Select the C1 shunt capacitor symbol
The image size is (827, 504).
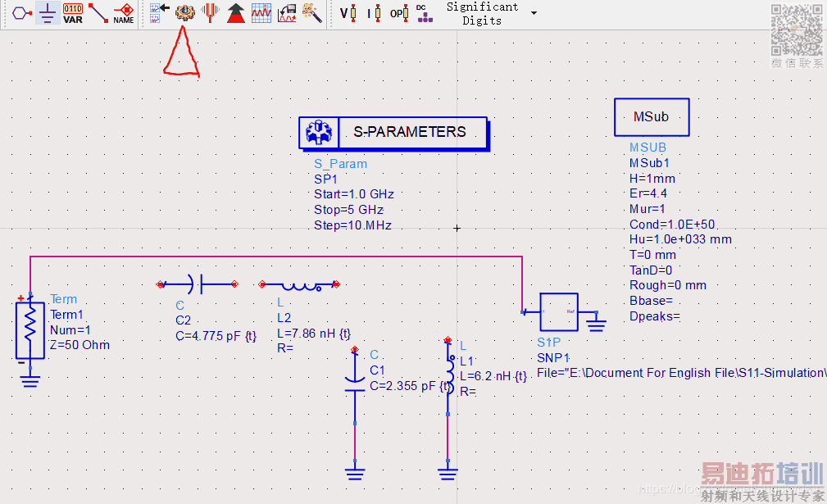pos(355,385)
